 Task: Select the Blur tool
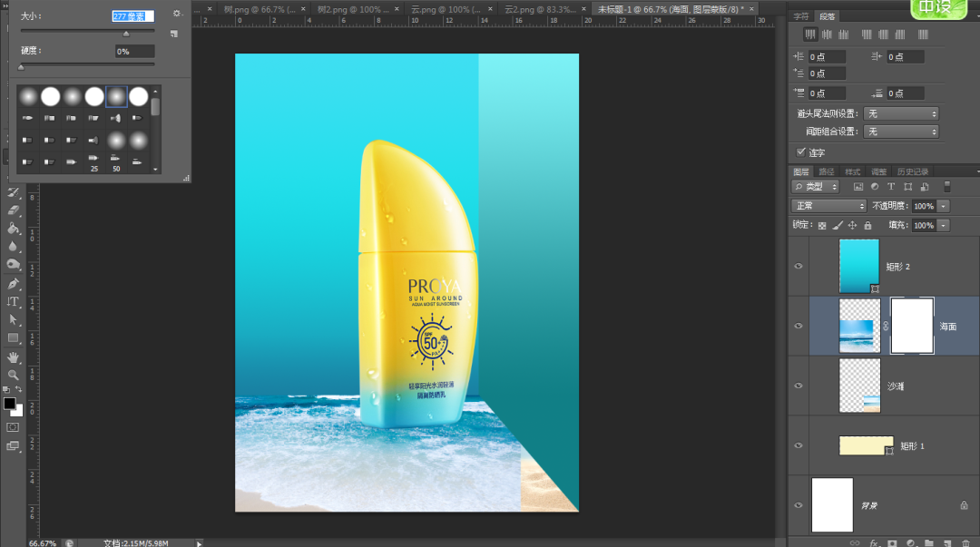13,247
